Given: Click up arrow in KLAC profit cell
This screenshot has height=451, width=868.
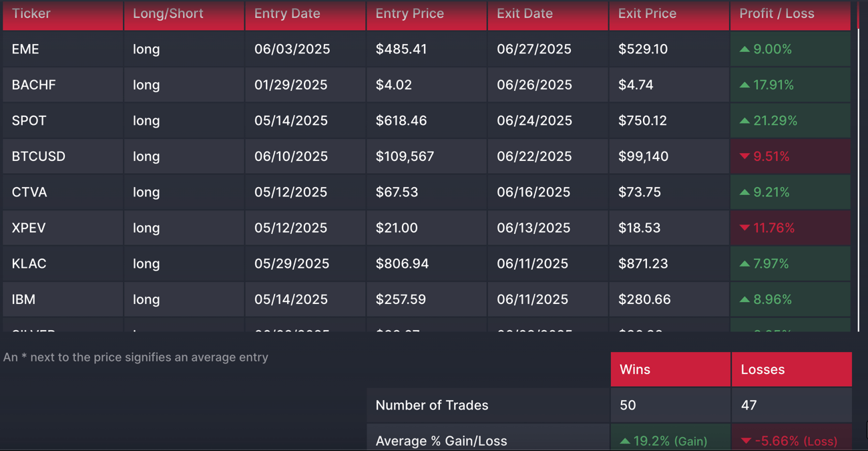Looking at the screenshot, I should [744, 264].
